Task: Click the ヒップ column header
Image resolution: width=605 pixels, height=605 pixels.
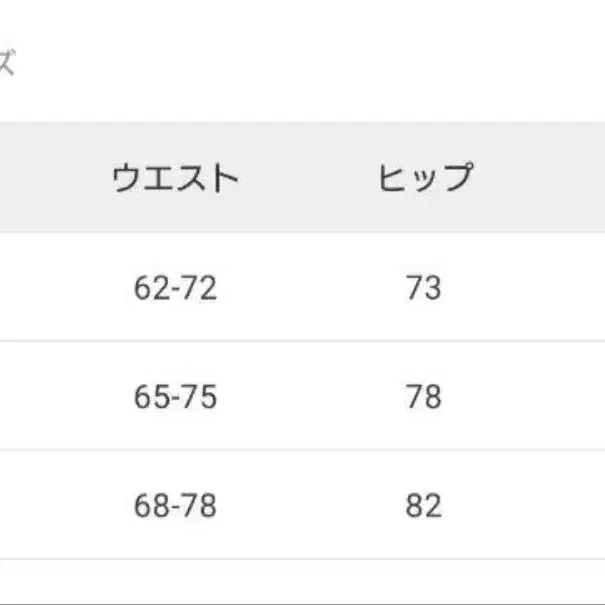Action: point(424,179)
